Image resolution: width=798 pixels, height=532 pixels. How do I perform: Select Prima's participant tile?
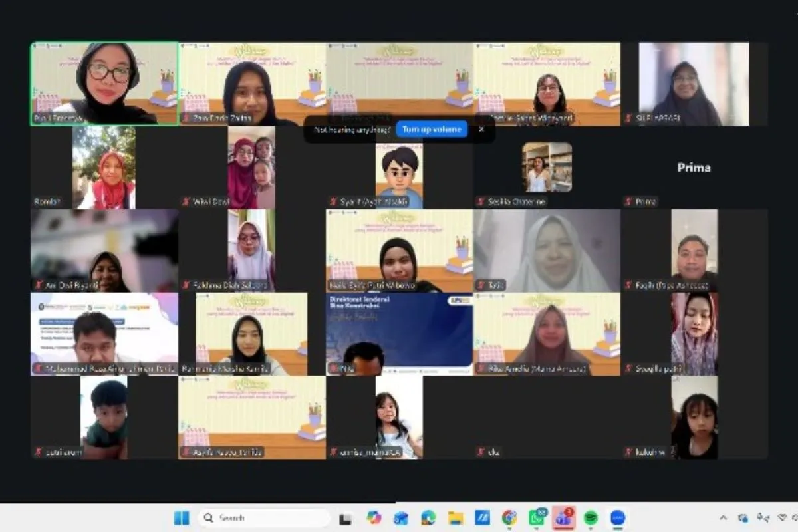point(694,168)
